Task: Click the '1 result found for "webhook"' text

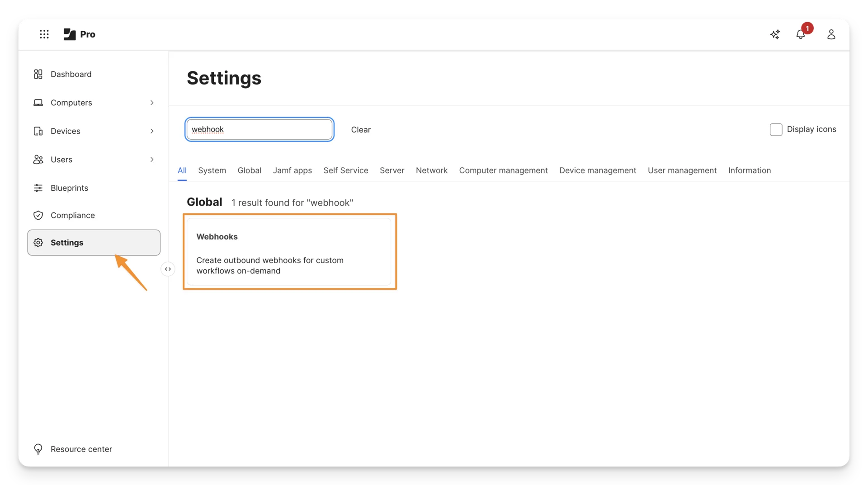Action: click(292, 202)
